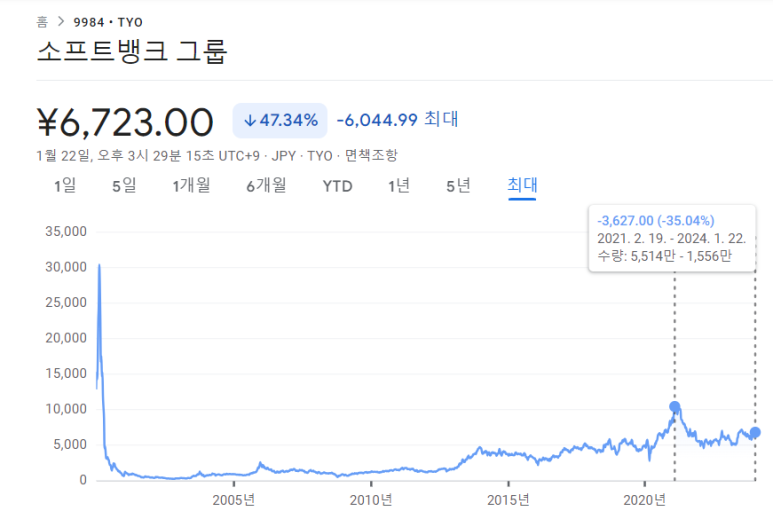The width and height of the screenshot is (773, 519).
Task: Select the 최대 range tab
Action: pyautogui.click(x=522, y=185)
